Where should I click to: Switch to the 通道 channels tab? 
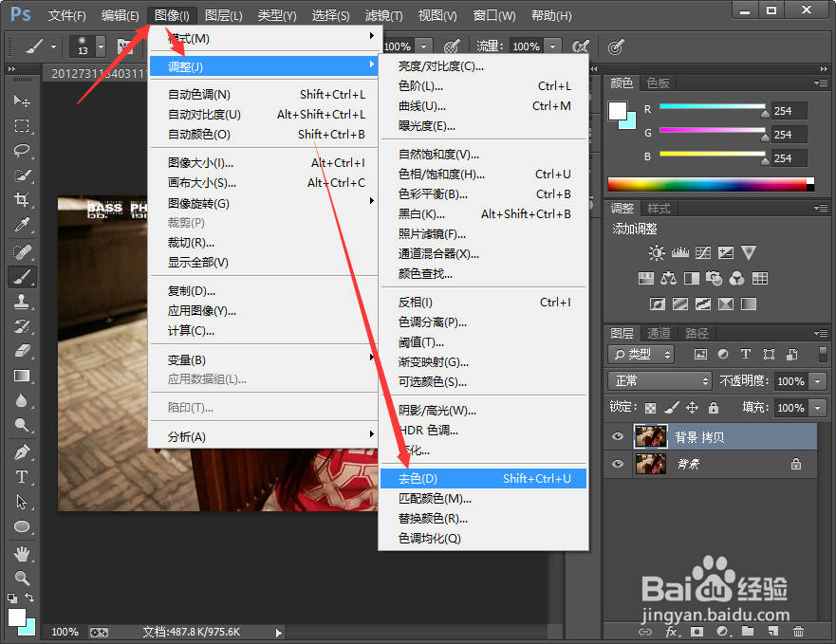(x=660, y=333)
